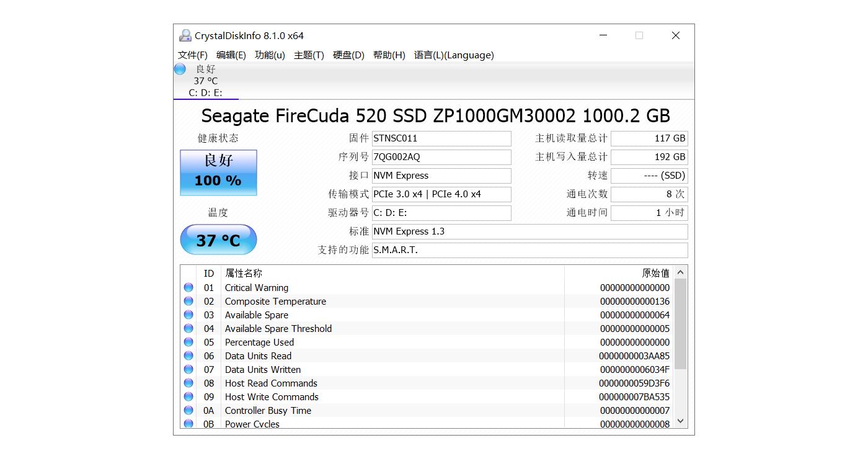Viewport: 868px width, 461px height.
Task: Click the firmware field showing STNSC011
Action: pos(441,138)
